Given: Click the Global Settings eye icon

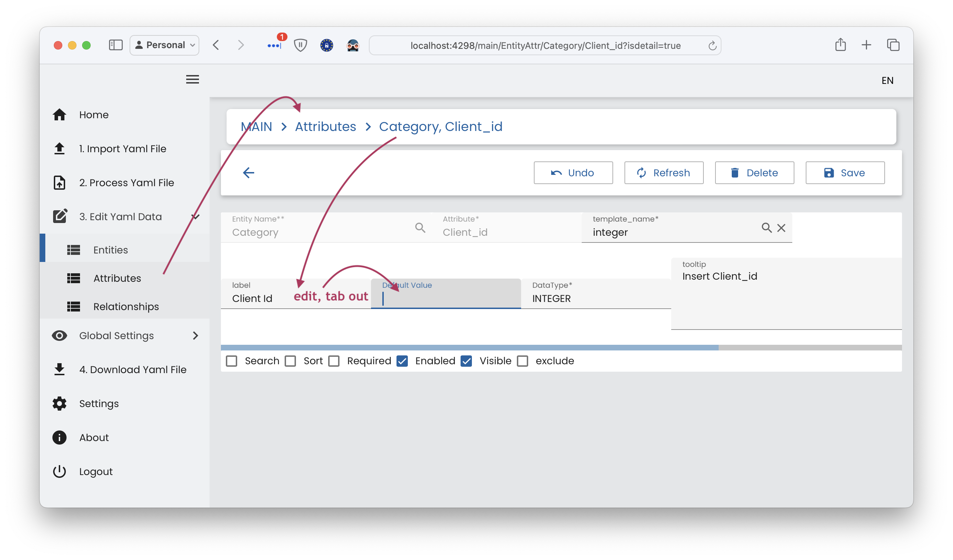Looking at the screenshot, I should (59, 335).
